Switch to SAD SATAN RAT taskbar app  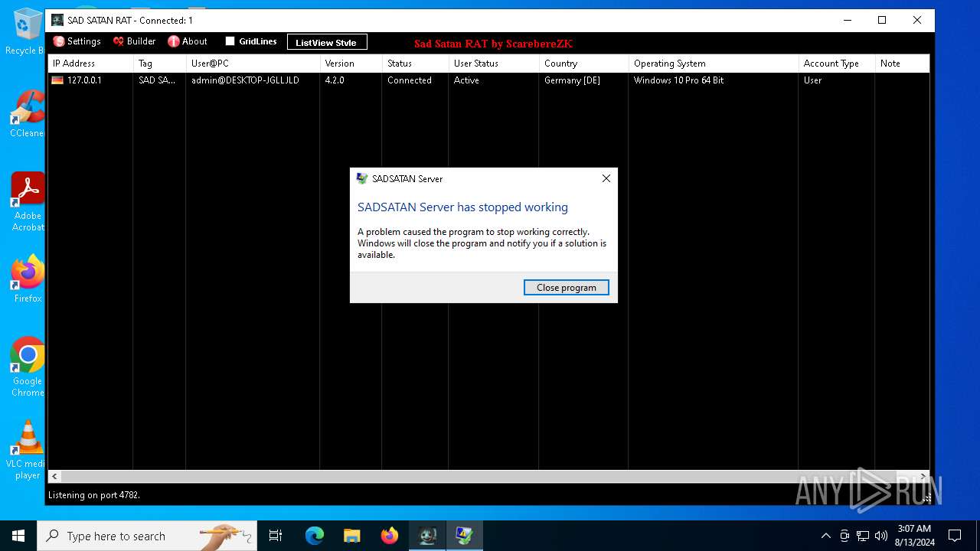[427, 536]
